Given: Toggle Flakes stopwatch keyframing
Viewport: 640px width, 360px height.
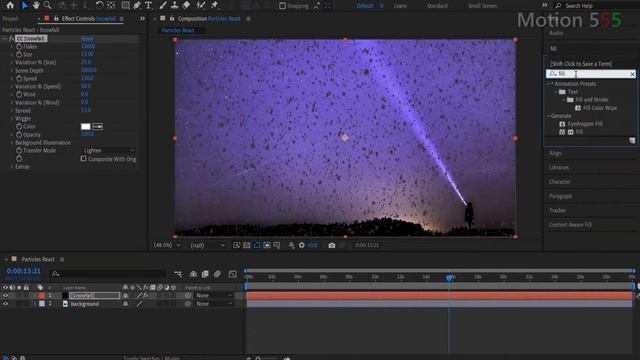Looking at the screenshot, I should click(19, 47).
